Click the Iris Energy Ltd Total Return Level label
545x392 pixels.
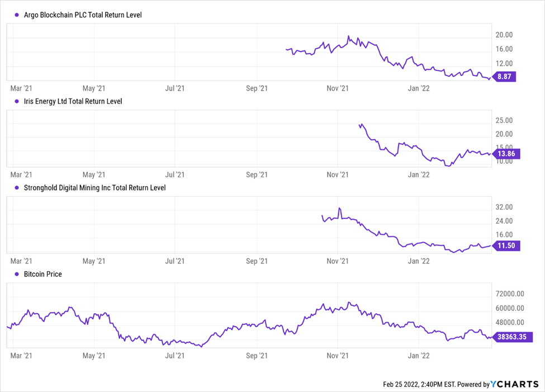[x=73, y=102]
